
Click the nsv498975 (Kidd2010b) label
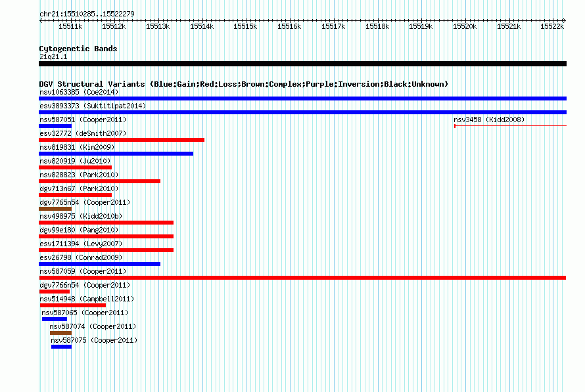pos(81,216)
